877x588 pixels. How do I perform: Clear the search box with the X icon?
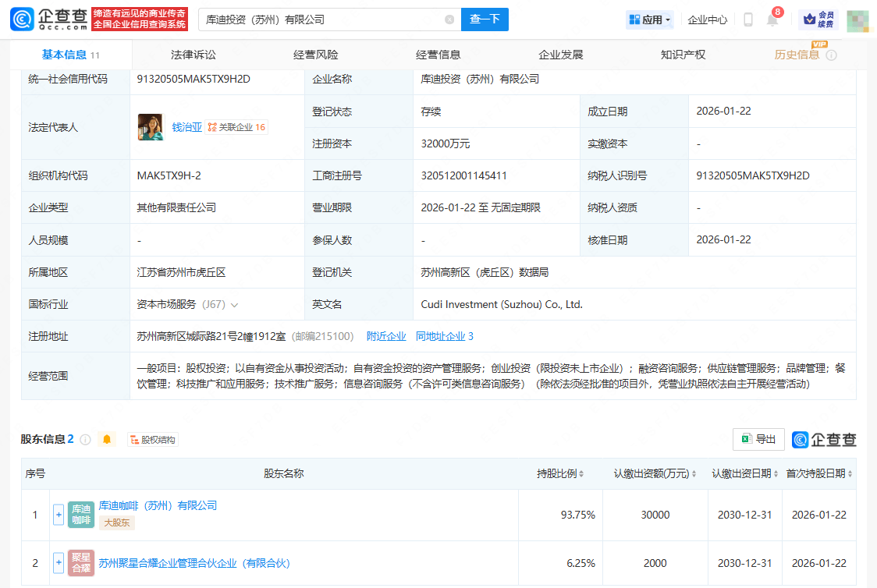coord(449,19)
